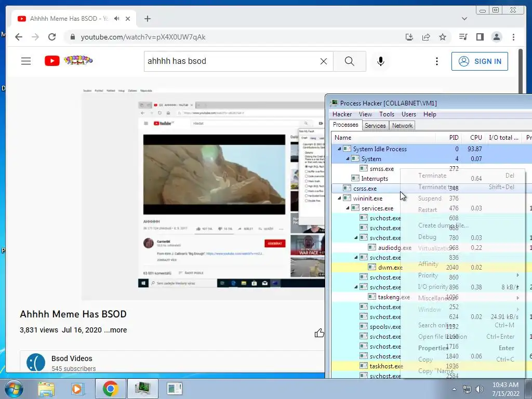Share this page from the address bar

click(426, 37)
